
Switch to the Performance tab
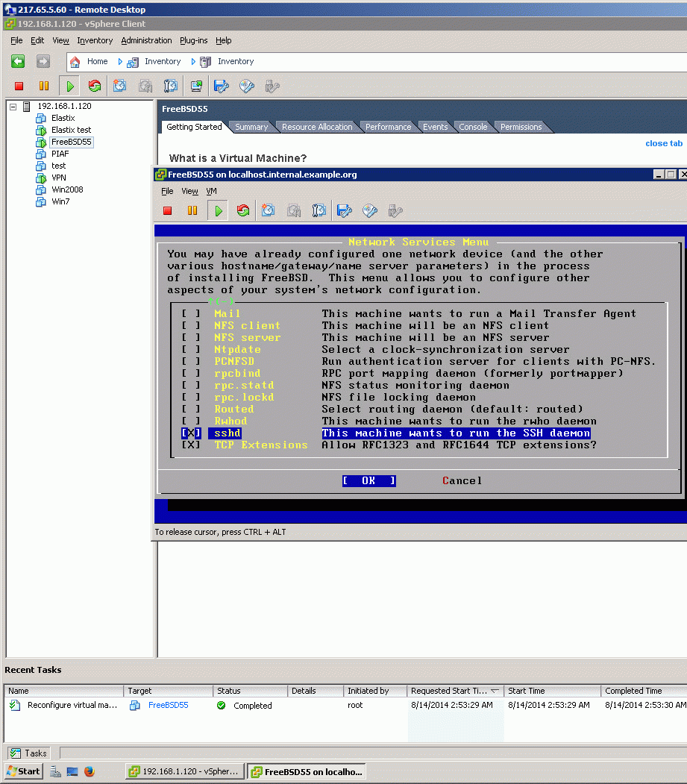coord(388,127)
